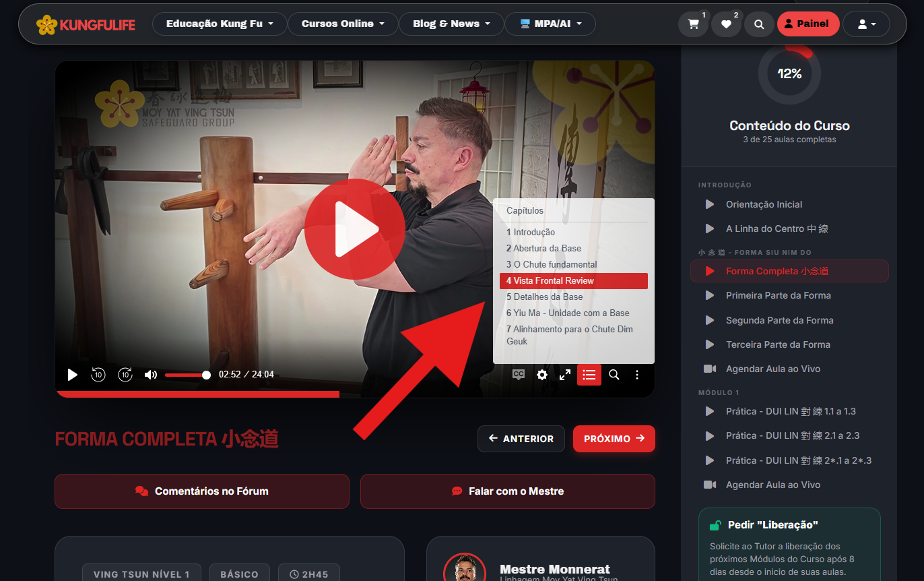924x581 pixels.
Task: Open Primeira Parte da Forma lesson
Action: [789, 295]
